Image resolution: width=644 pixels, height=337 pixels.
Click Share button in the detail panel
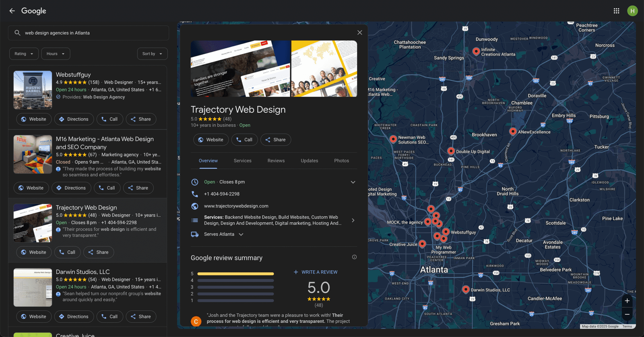click(276, 140)
